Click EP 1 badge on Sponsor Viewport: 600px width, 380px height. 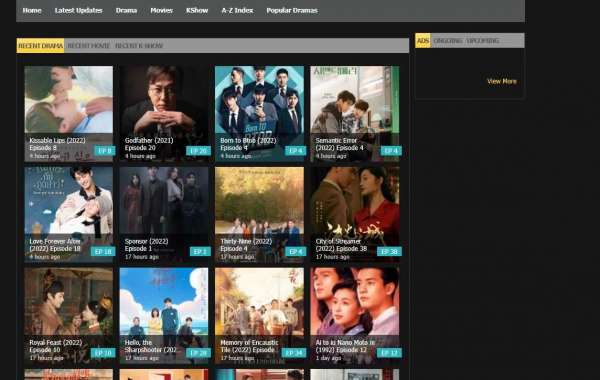(x=200, y=251)
